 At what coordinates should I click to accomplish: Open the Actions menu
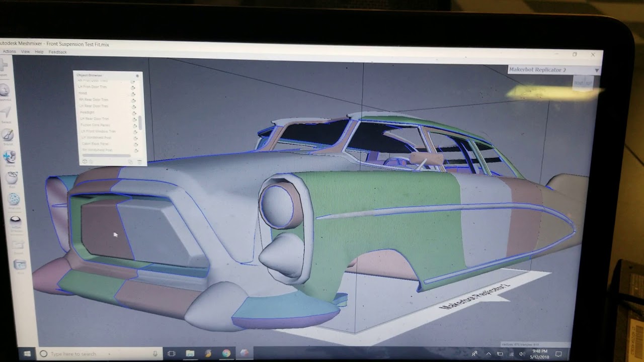tap(9, 52)
